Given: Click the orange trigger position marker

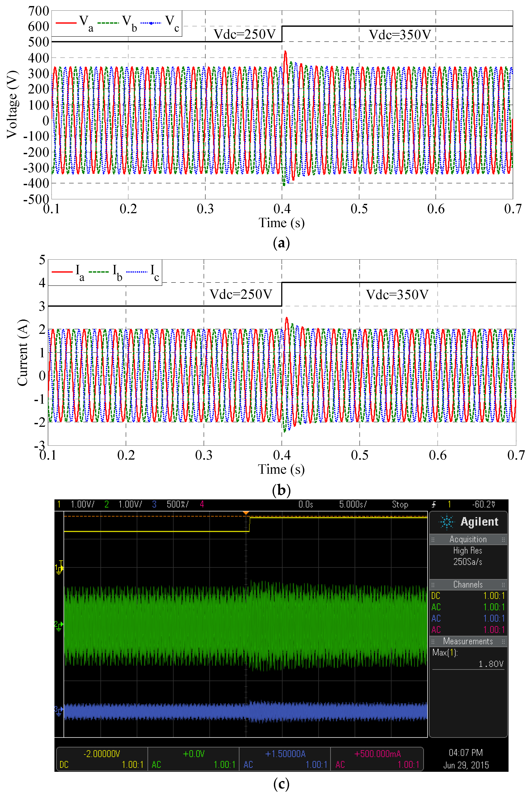Looking at the screenshot, I should (246, 513).
